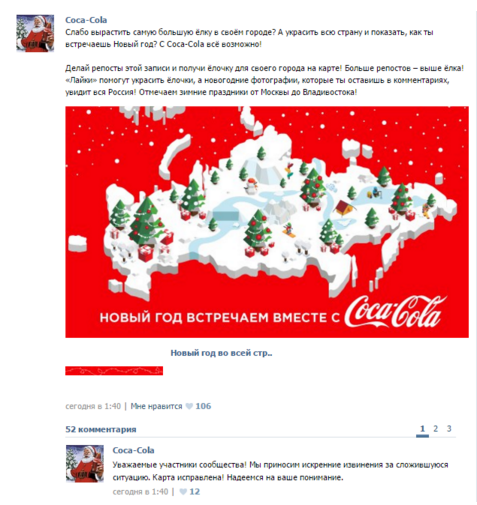
Task: Click the Santa avatar on the comment
Action: pyautogui.click(x=85, y=463)
